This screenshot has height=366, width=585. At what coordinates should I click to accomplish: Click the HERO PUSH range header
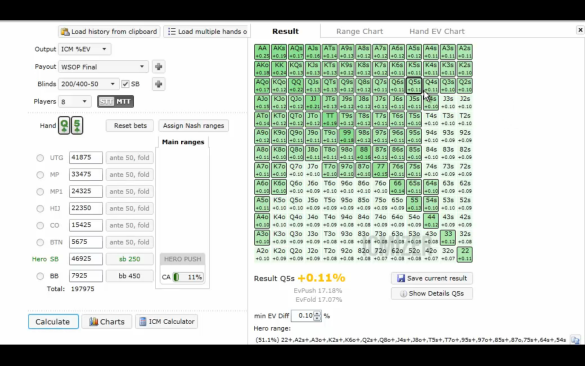point(182,259)
